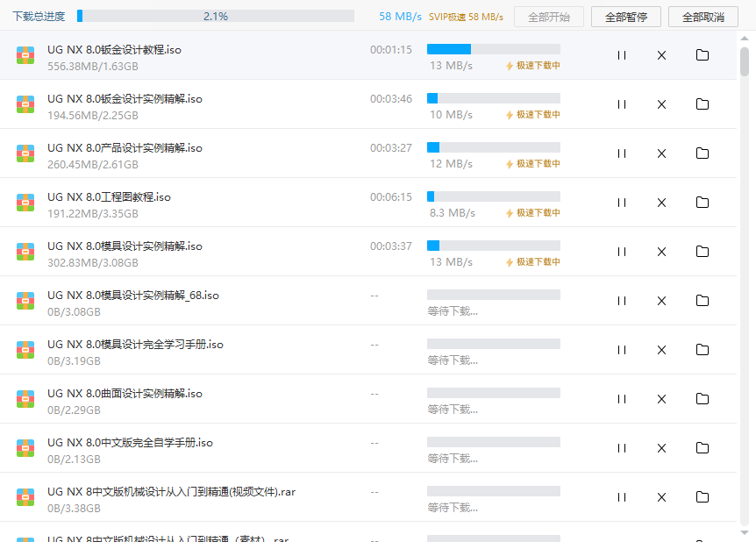The height and width of the screenshot is (549, 756).
Task: Open folder for 从入门到精通(视频文件).rar
Action: point(703,497)
